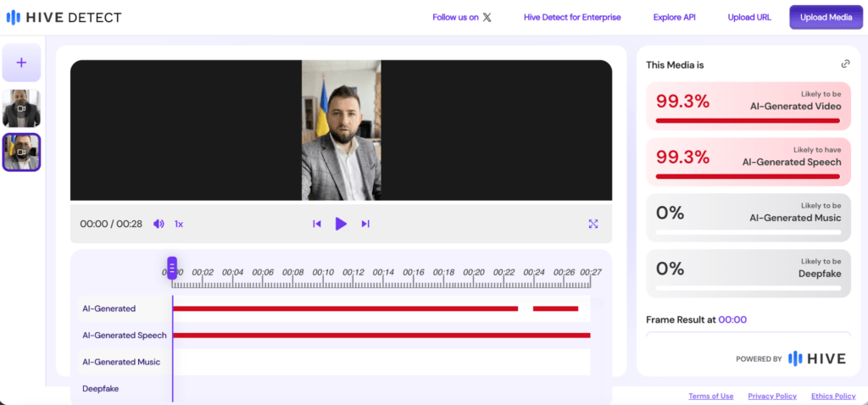Select the first video thumbnail in sidebar
This screenshot has width=868, height=405.
pyautogui.click(x=21, y=108)
